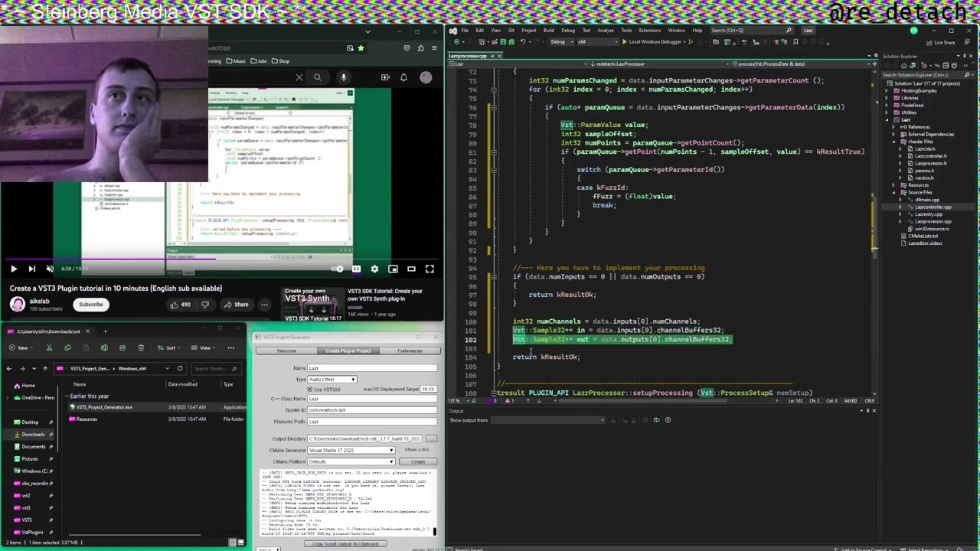Share the YouTube video
This screenshot has height=551, width=980.
click(237, 305)
